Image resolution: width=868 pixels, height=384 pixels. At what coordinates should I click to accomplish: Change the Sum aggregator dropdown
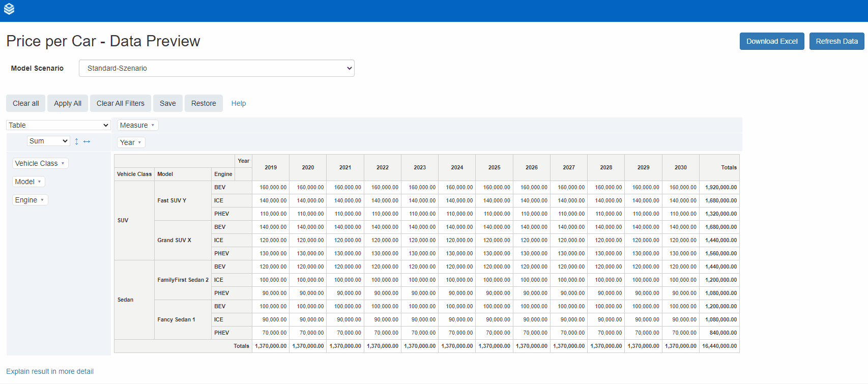[x=48, y=141]
